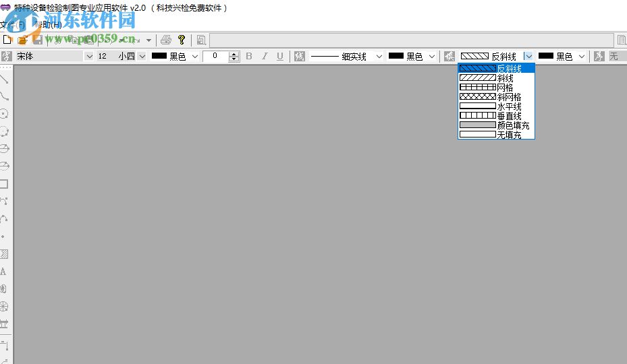Image resolution: width=627 pixels, height=364 pixels.
Task: Increase the rotation value spinner
Action: (x=234, y=54)
